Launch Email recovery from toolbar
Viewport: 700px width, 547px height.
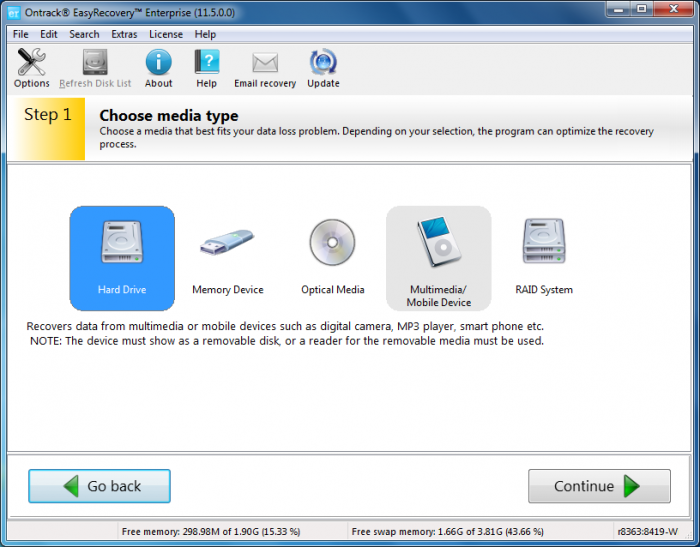[265, 68]
